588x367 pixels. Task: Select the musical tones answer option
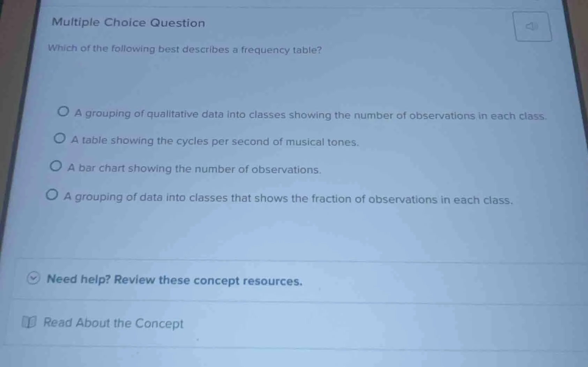click(60, 139)
